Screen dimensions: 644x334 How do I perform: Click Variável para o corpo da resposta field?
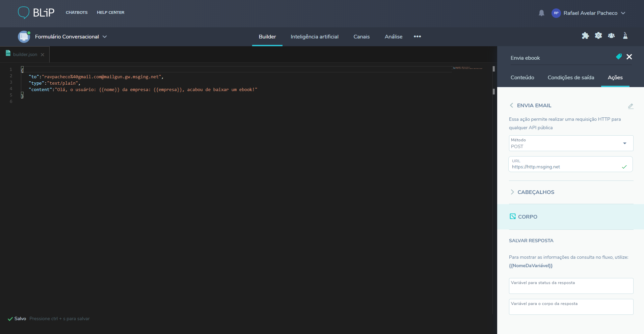(x=571, y=307)
